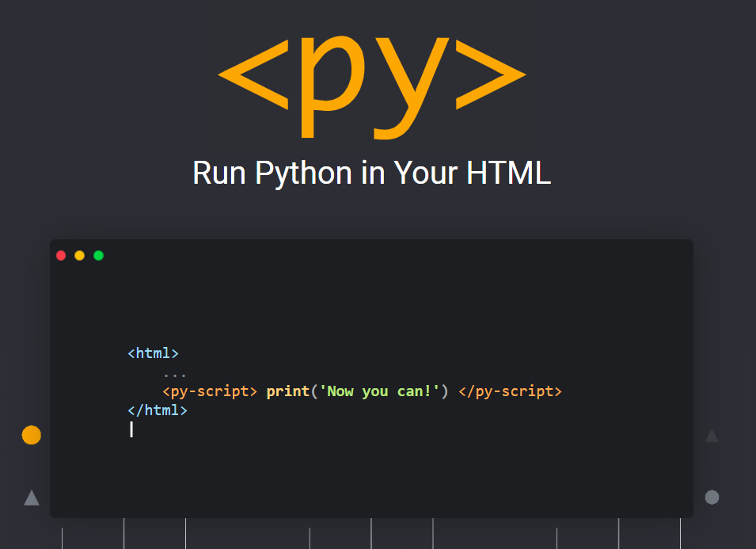Screen dimensions: 756x549
Task: Click the gray triangle on the left
Action: [32, 498]
